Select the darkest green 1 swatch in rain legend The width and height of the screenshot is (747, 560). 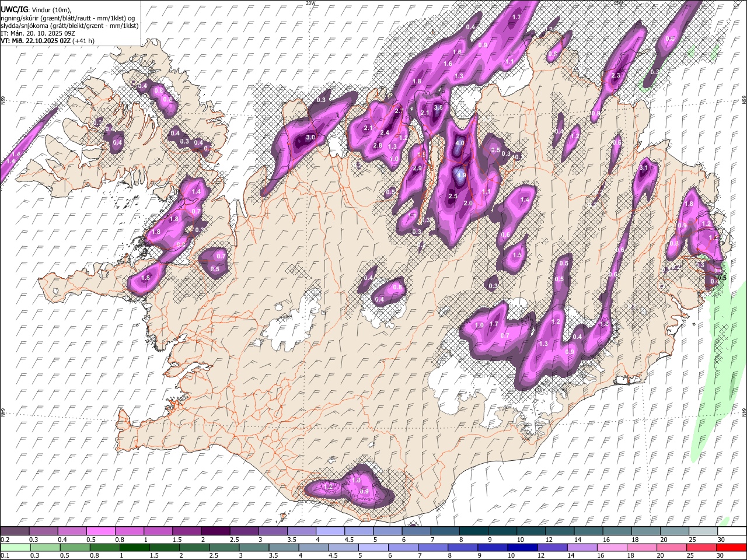(x=134, y=547)
